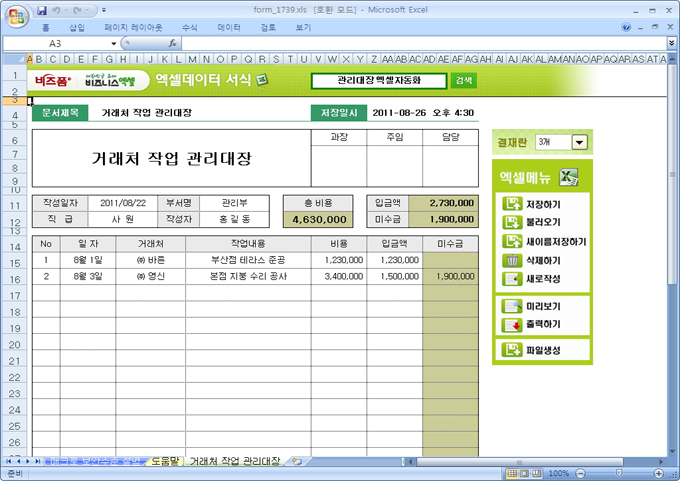Viewport: 680px width, 481px height.
Task: Open the 삽입 ribbon tab
Action: coord(77,28)
